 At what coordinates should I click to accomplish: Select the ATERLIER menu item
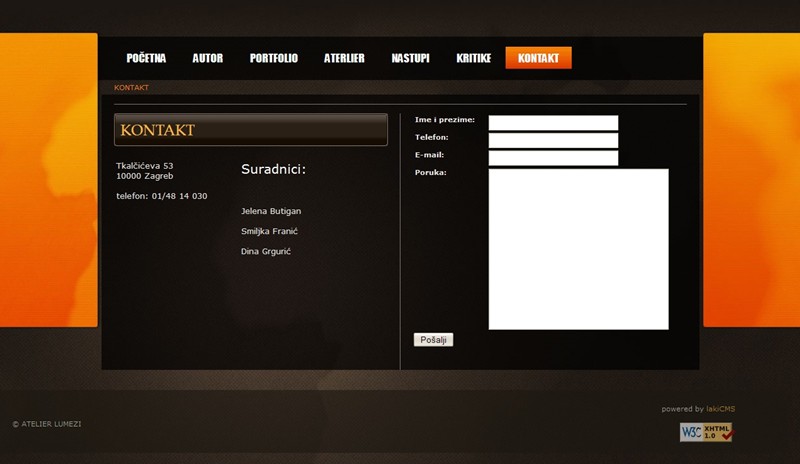(x=344, y=58)
